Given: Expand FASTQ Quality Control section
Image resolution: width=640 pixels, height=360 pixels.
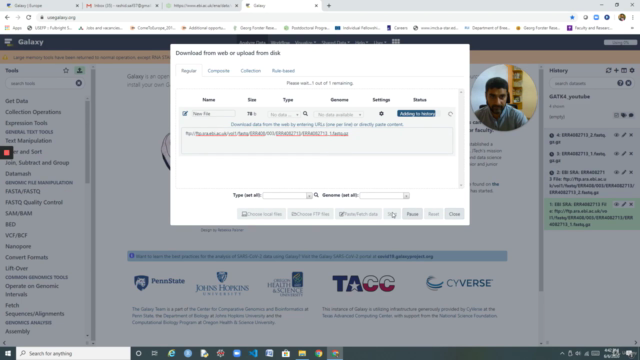Looking at the screenshot, I should [x=34, y=202].
